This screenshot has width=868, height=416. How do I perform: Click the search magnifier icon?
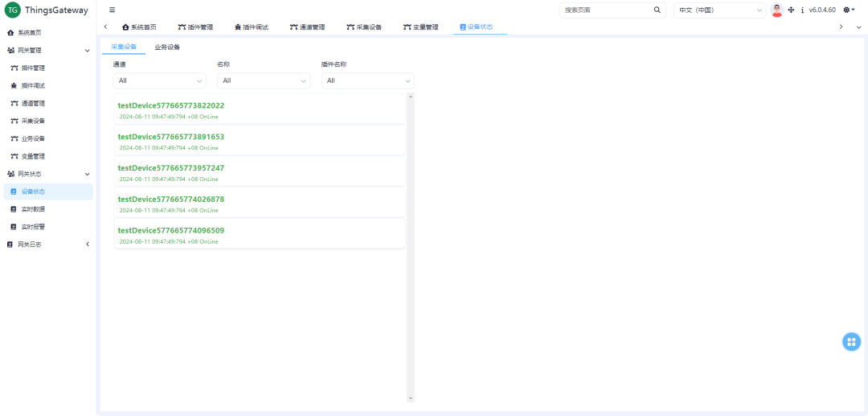tap(657, 10)
